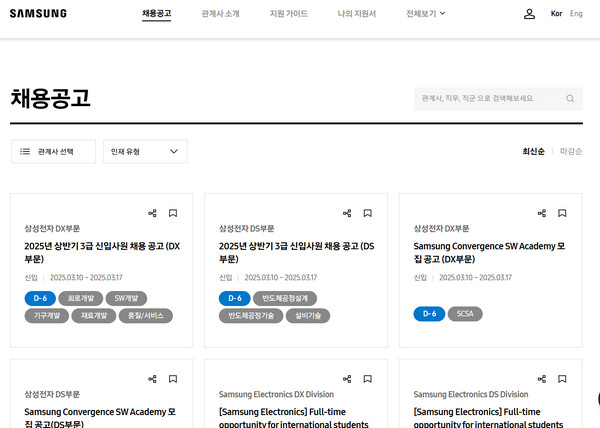Click the 품질/서비스 tag
The image size is (600, 428).
[146, 316]
